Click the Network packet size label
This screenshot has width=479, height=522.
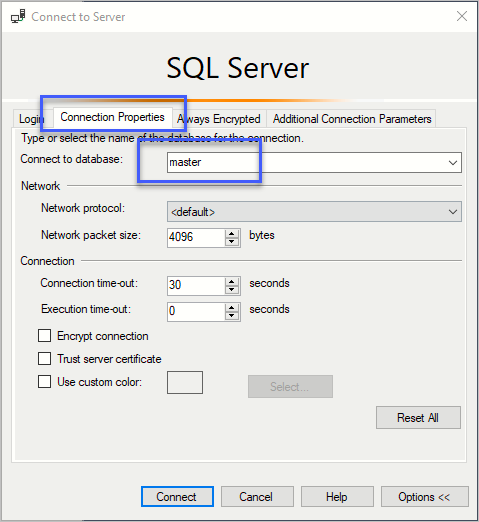(91, 235)
